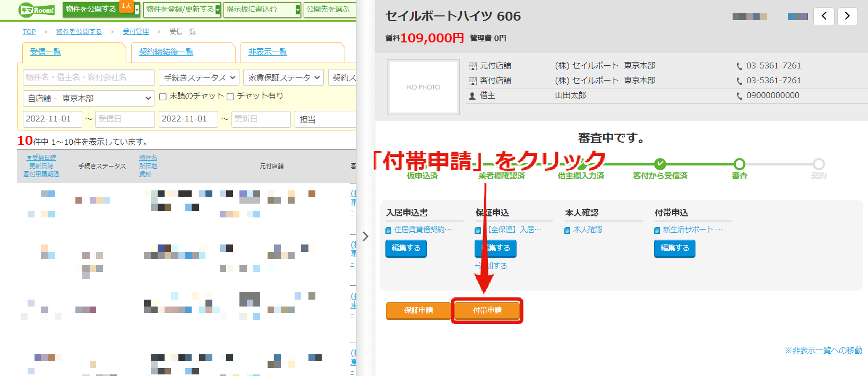Open the 本人確認 document icon
The height and width of the screenshot is (376, 868).
point(568,230)
